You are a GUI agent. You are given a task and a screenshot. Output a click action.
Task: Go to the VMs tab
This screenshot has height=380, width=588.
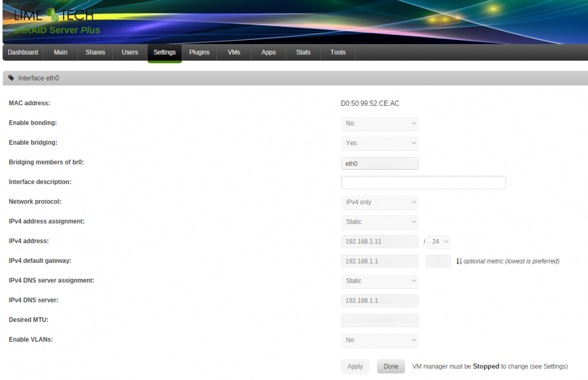coord(234,52)
